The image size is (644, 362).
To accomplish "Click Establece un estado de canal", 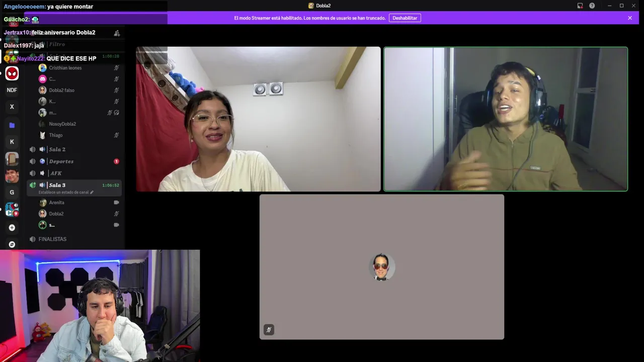I will tap(66, 192).
